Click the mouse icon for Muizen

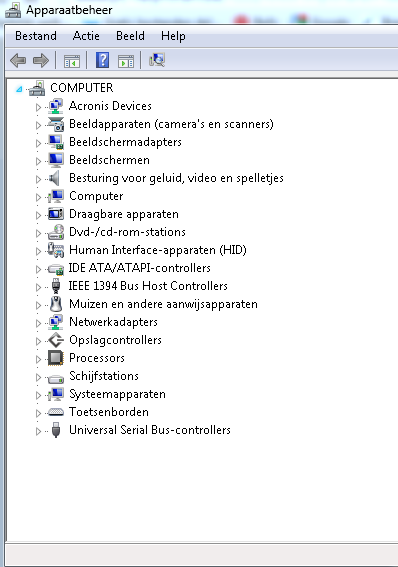coord(56,304)
